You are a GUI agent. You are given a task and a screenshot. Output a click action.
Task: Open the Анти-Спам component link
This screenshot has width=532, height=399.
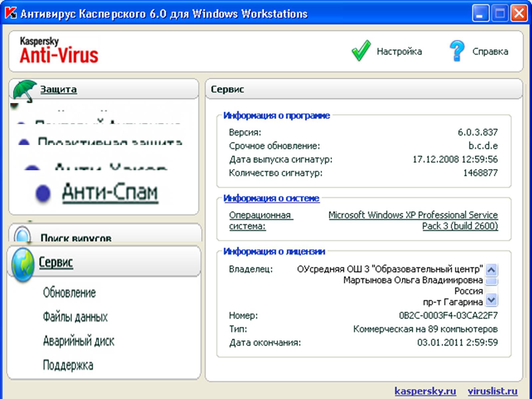click(110, 193)
